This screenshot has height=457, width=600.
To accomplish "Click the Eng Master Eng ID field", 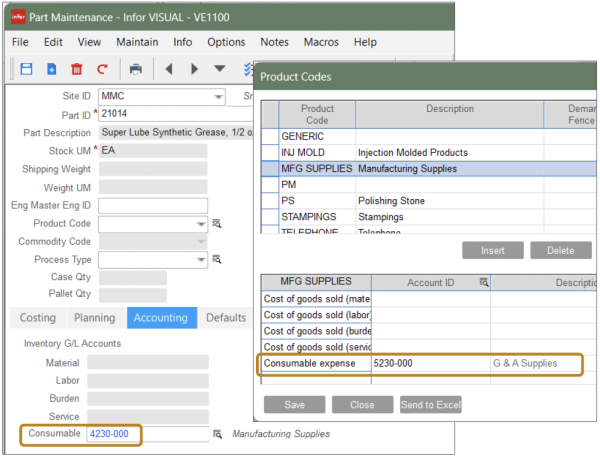I will tap(153, 206).
